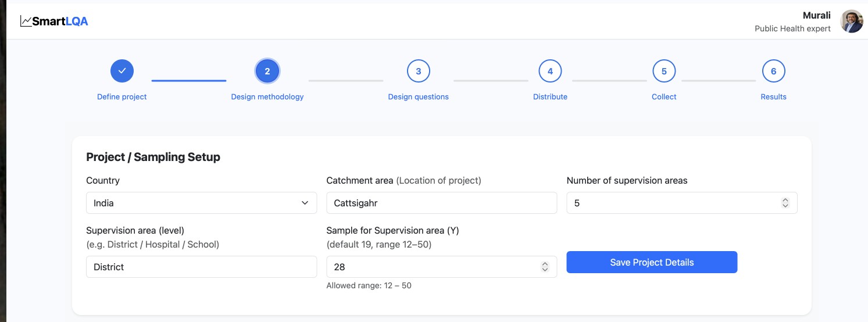Click the Catchment area field with Cattsigahr

point(442,203)
